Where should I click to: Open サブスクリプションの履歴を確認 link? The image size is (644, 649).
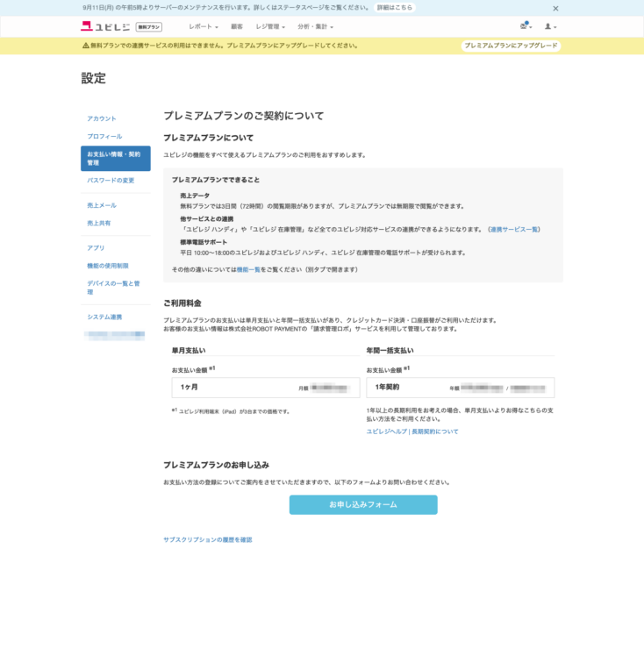point(207,539)
